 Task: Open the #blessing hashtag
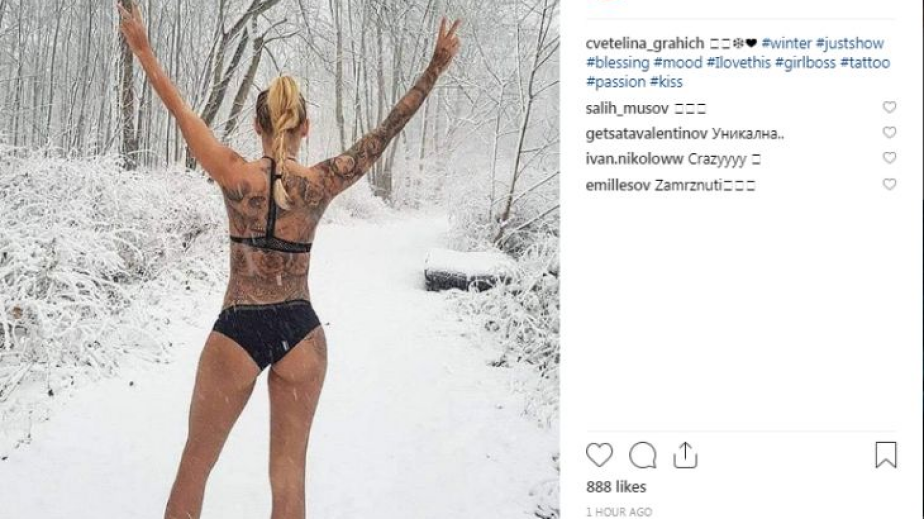[618, 62]
